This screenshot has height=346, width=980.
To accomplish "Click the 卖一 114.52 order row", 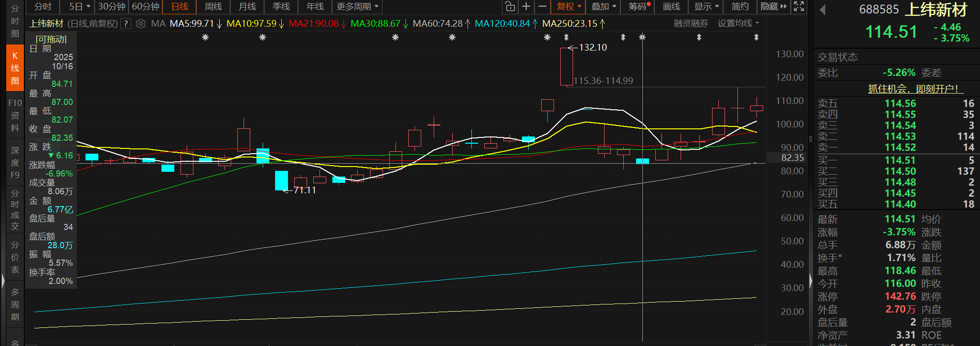I will pyautogui.click(x=896, y=147).
